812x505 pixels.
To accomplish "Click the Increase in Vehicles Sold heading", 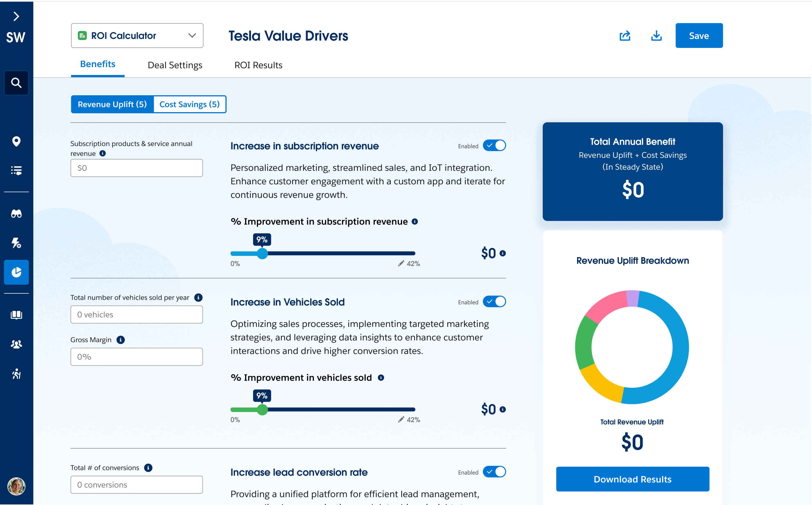I will pos(287,302).
